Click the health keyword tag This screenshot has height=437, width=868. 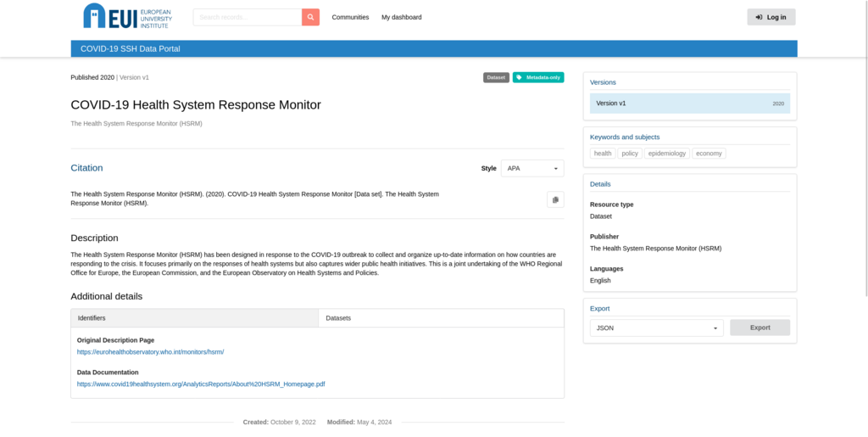tap(603, 154)
